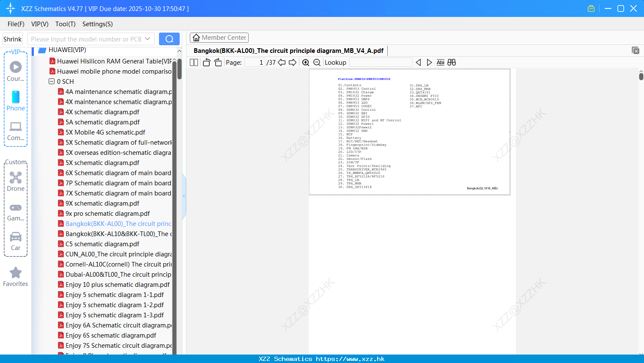Open the Car category
644x363 pixels.
point(16,241)
